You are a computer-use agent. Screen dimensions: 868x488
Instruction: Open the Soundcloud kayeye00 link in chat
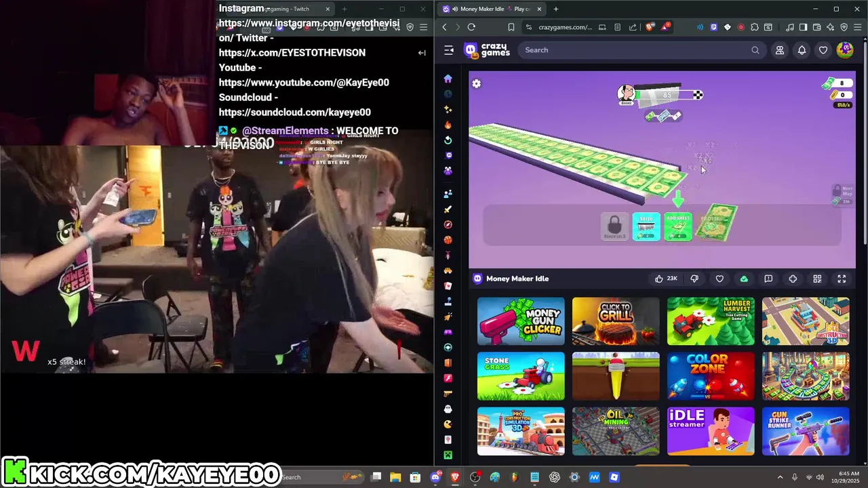[x=295, y=112]
